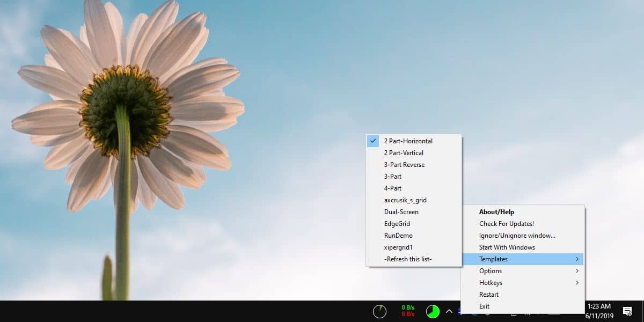Image resolution: width=644 pixels, height=322 pixels.
Task: Click the taskbar clock and date
Action: click(x=599, y=311)
